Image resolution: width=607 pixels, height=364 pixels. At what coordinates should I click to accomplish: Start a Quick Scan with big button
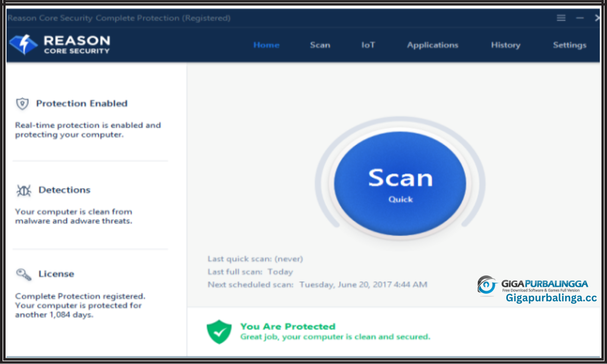(400, 184)
